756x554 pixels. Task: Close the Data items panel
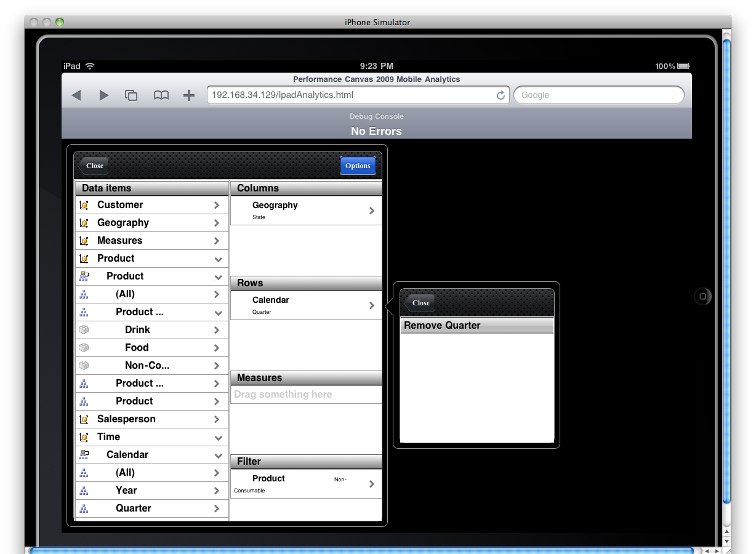[x=93, y=166]
